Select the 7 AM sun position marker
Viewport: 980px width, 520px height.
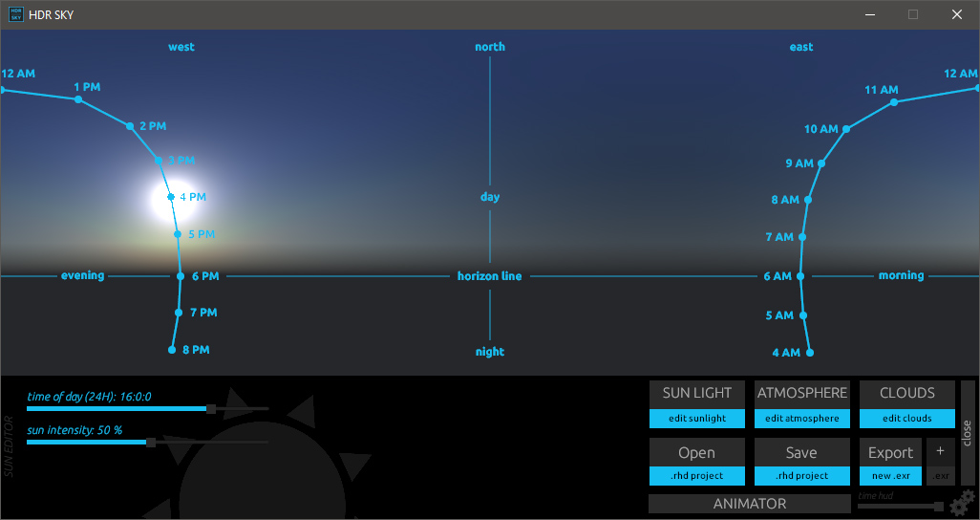802,237
